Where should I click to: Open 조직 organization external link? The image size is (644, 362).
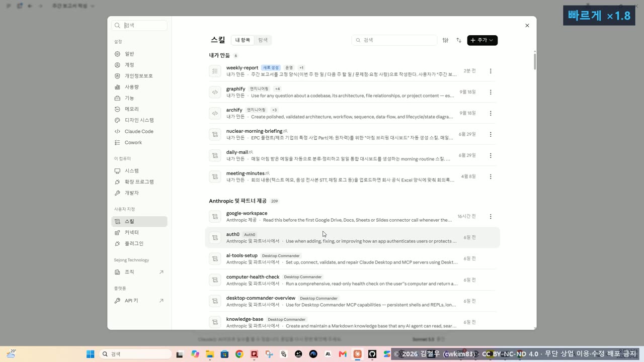[x=139, y=272]
